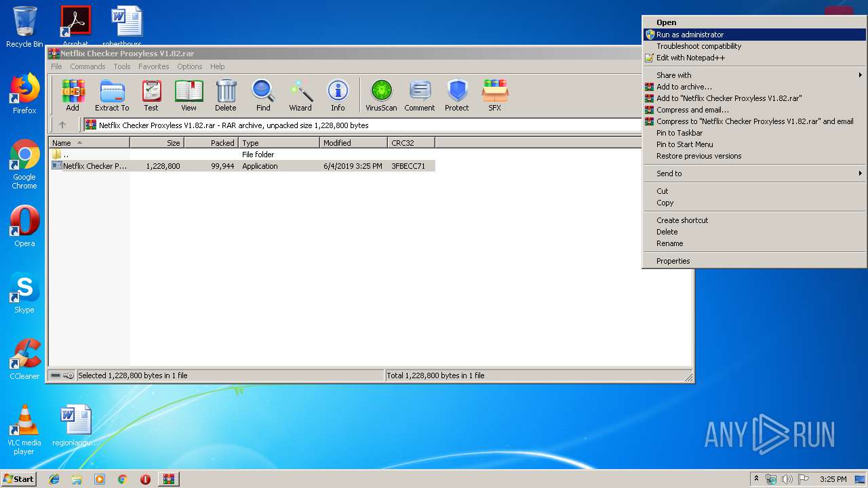Launch the Wizard wand tool
This screenshot has height=488, width=868.
(x=300, y=95)
